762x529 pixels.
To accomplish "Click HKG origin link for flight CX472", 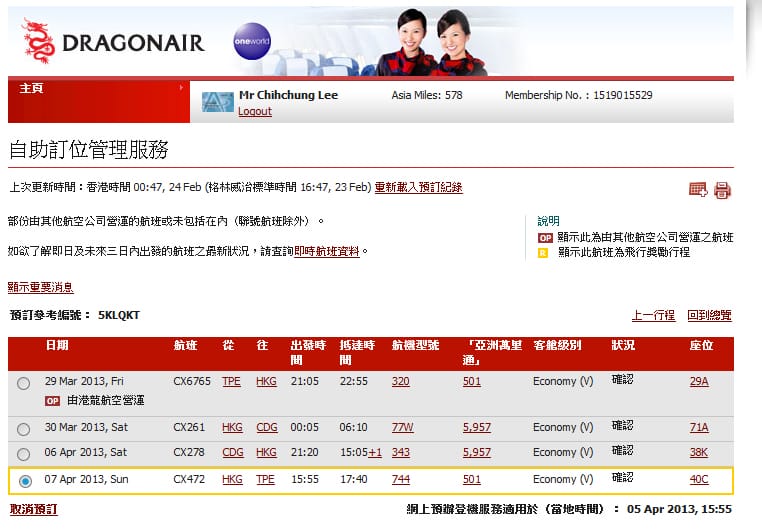I will 232,479.
